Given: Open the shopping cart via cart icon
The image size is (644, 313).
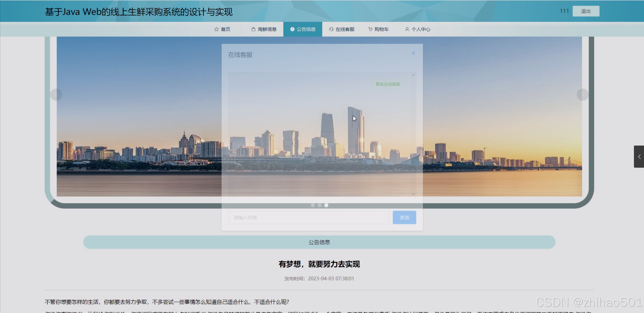Looking at the screenshot, I should click(x=370, y=29).
